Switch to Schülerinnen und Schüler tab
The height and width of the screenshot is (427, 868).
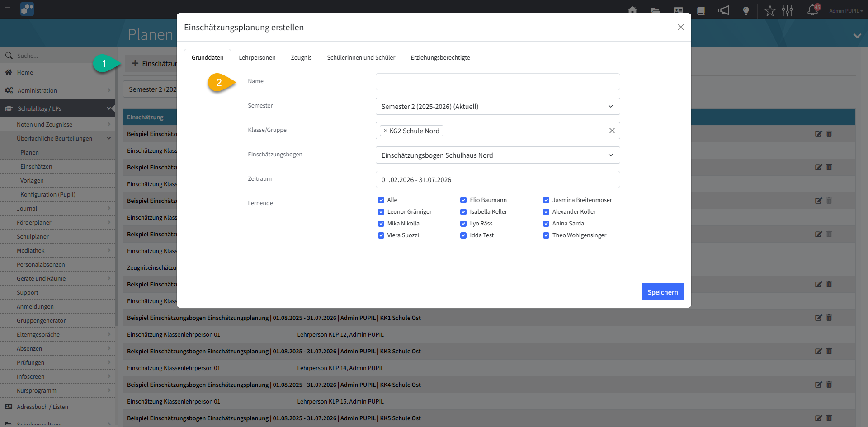pos(361,57)
